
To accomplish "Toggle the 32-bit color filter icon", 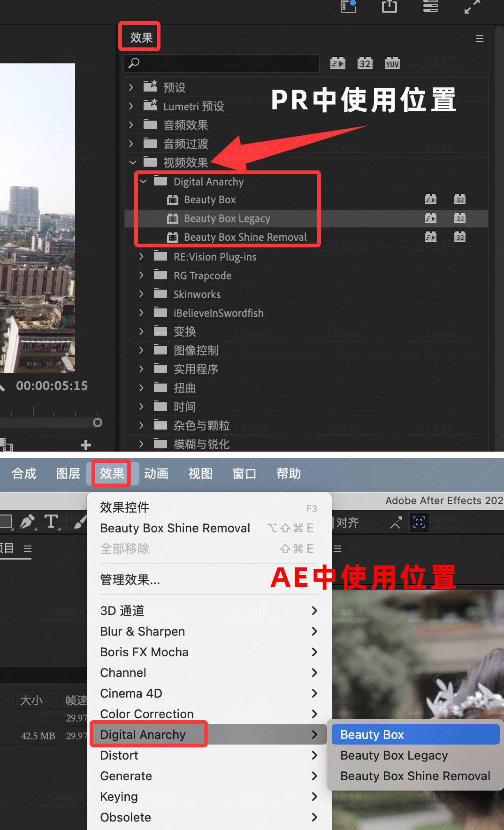I will pyautogui.click(x=365, y=63).
